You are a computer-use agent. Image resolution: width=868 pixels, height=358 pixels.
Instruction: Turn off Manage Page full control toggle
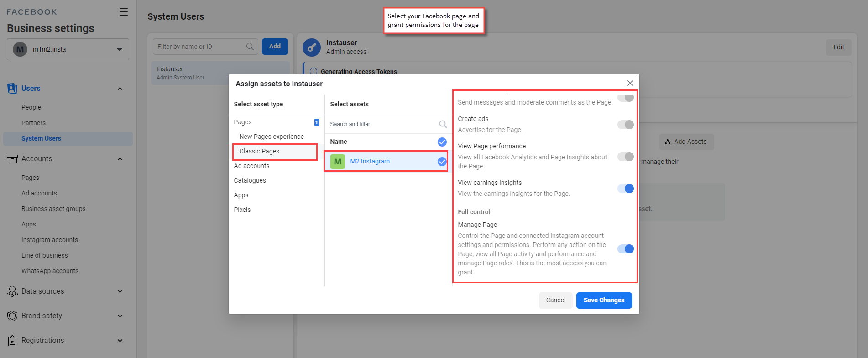point(626,249)
